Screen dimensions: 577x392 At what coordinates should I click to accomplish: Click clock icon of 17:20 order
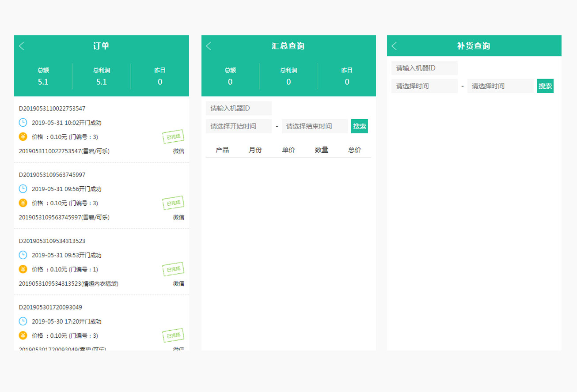pos(23,321)
